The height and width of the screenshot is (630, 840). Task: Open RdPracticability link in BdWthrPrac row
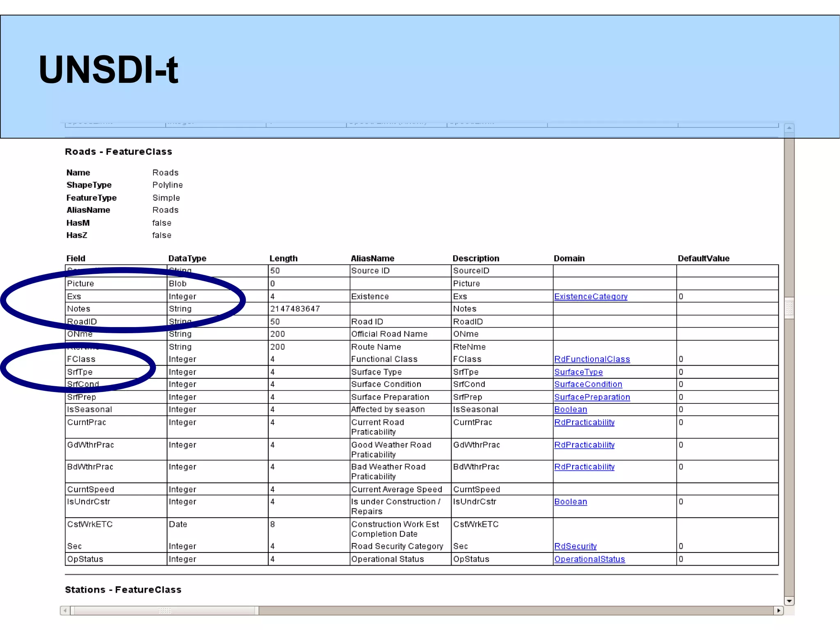point(584,467)
